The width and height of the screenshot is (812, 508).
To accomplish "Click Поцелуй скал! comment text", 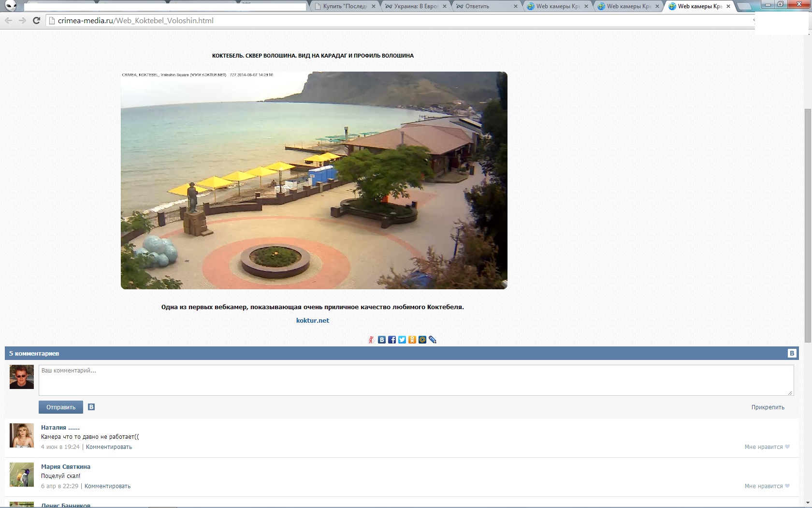I will [61, 476].
